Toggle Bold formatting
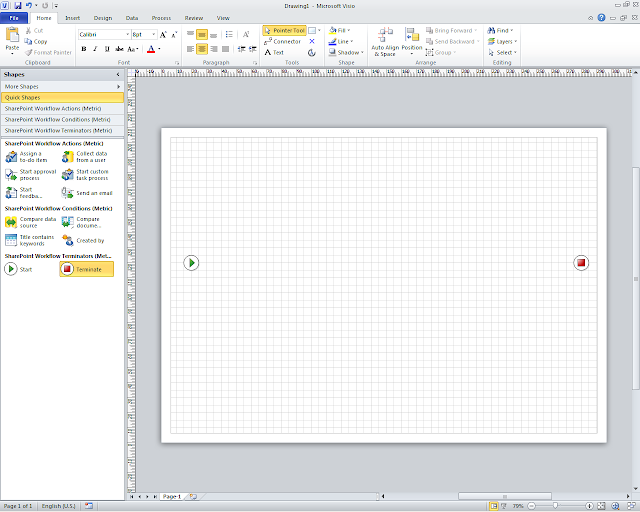This screenshot has width=640, height=512. (84, 49)
